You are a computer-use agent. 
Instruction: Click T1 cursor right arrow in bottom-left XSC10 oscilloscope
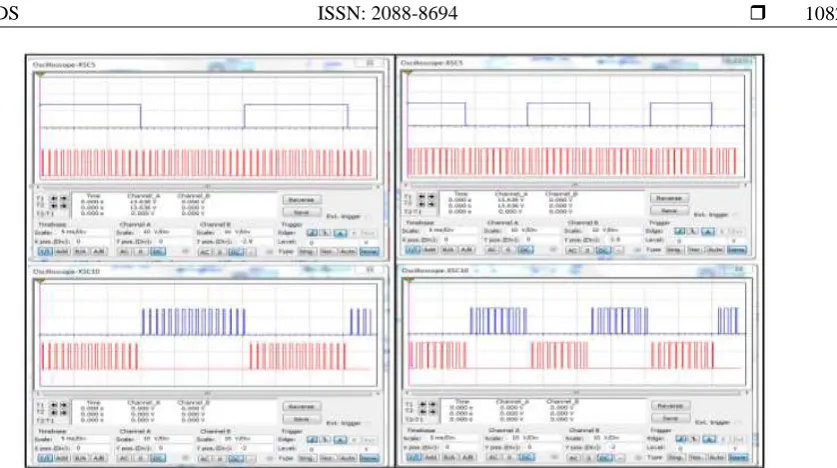pos(64,406)
